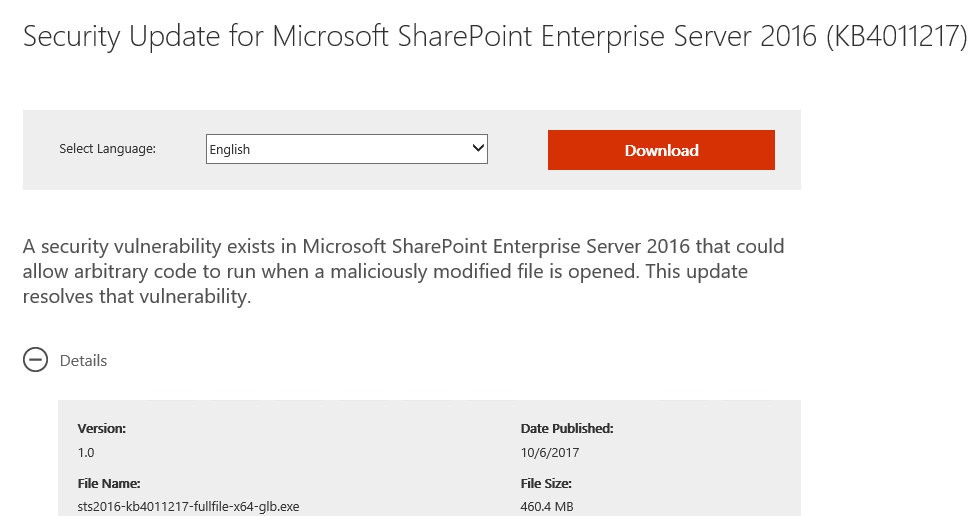Click the Version label in details
973x516 pixels.
[x=102, y=429]
